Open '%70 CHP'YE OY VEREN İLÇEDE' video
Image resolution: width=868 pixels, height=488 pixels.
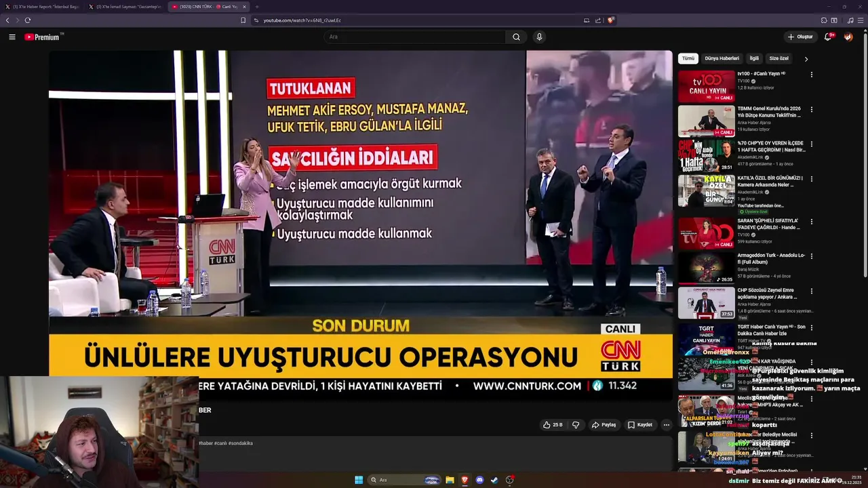point(771,146)
